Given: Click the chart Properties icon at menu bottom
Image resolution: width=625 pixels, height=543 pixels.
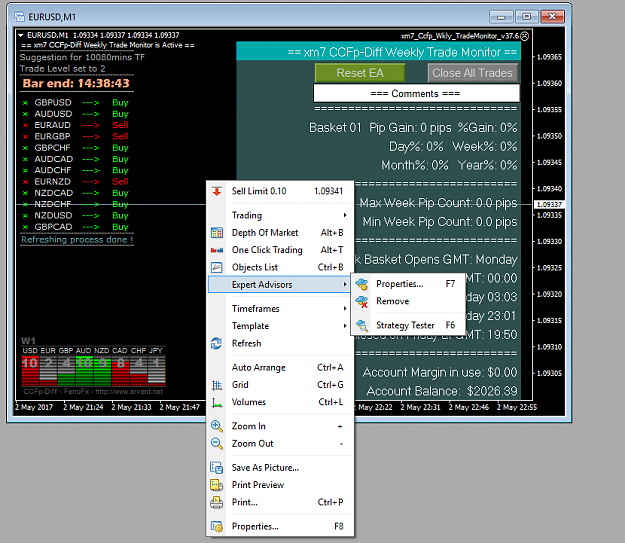Looking at the screenshot, I should tap(217, 527).
